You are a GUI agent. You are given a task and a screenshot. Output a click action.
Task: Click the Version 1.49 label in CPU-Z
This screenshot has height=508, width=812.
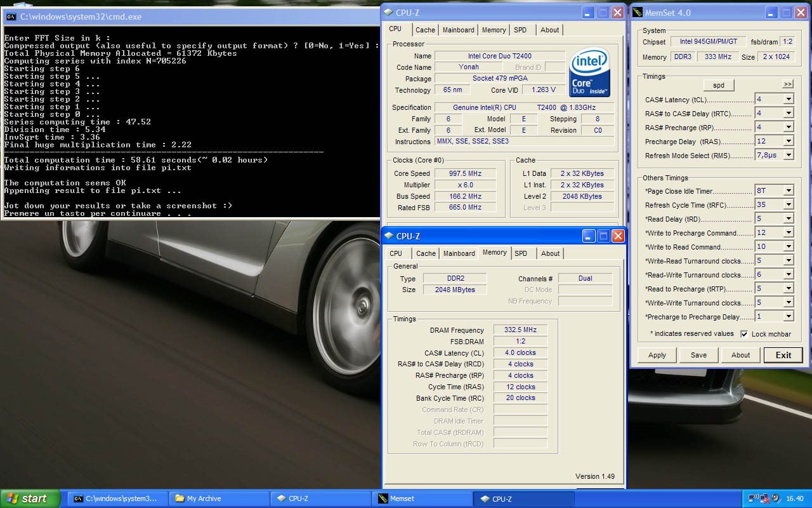click(x=595, y=476)
